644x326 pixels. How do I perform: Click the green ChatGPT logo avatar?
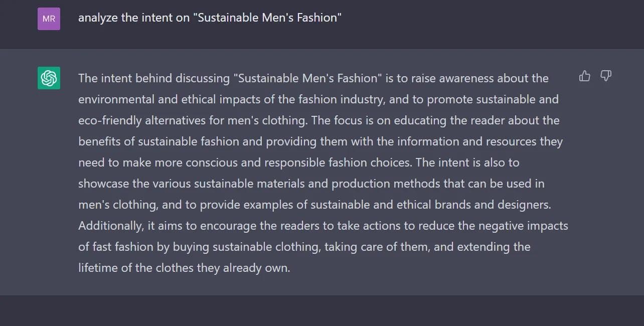pos(49,78)
